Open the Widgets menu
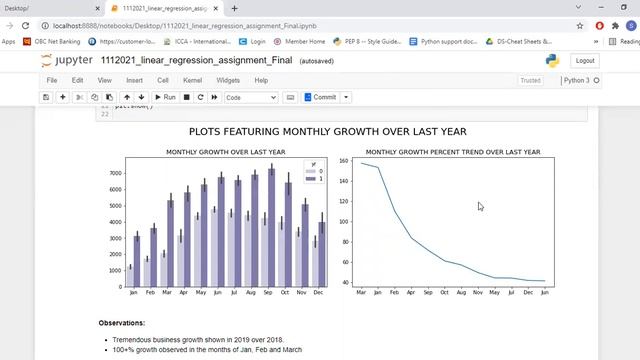The image size is (640, 360). tap(228, 80)
